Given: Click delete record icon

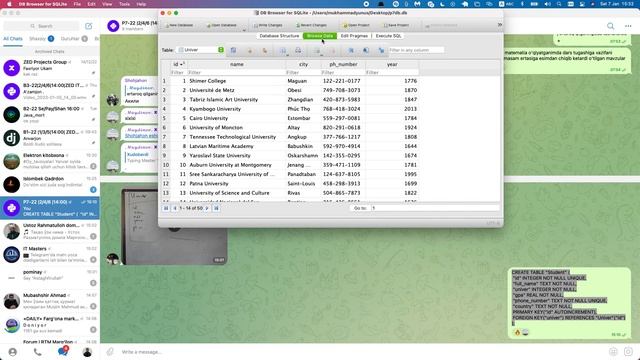Looking at the screenshot, I should pyautogui.click(x=332, y=50).
